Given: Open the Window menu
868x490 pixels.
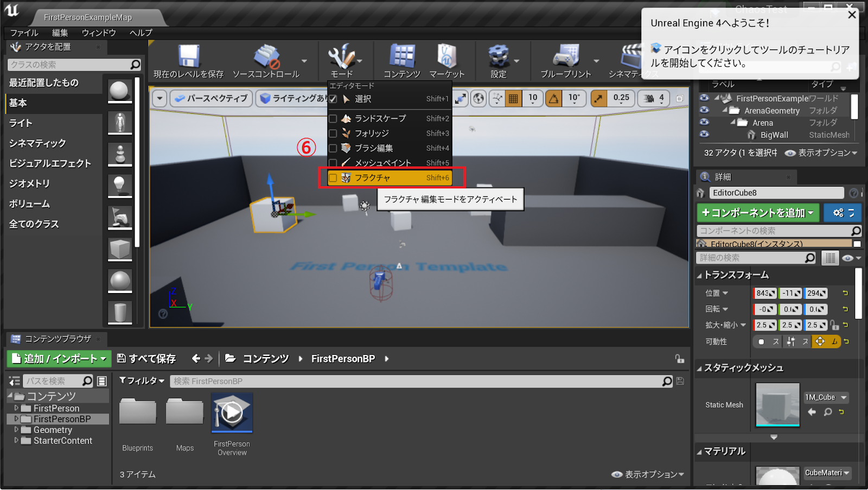Looking at the screenshot, I should click(99, 33).
